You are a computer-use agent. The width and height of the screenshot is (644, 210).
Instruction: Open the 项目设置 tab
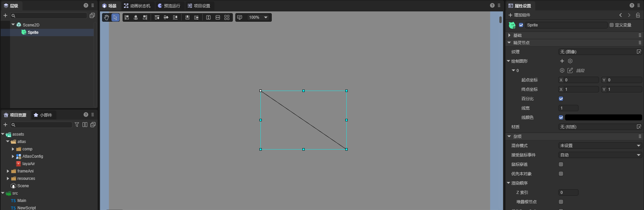click(199, 6)
